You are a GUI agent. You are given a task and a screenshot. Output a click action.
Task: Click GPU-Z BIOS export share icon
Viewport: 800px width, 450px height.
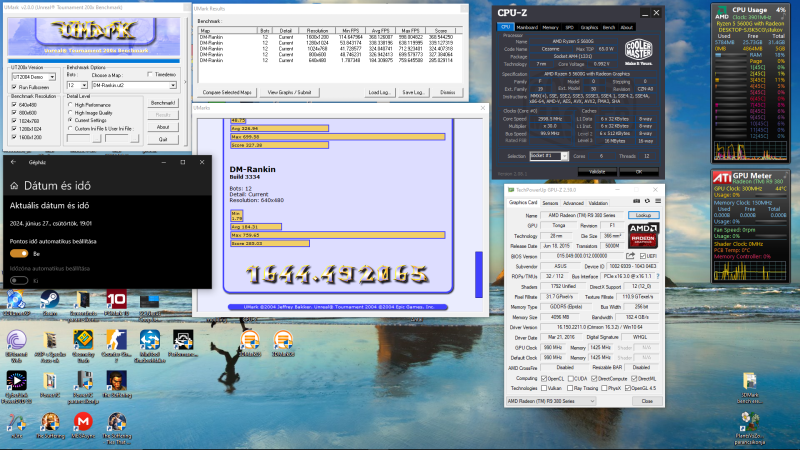(631, 256)
